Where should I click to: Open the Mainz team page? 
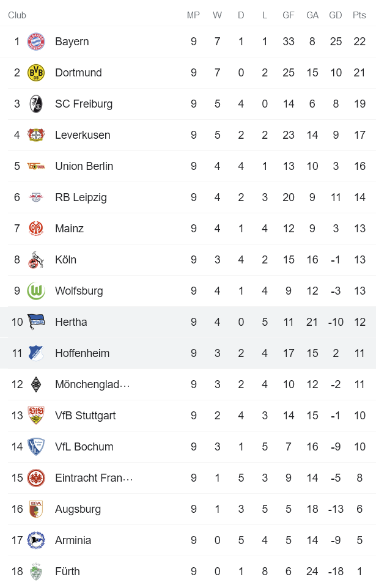coord(69,228)
